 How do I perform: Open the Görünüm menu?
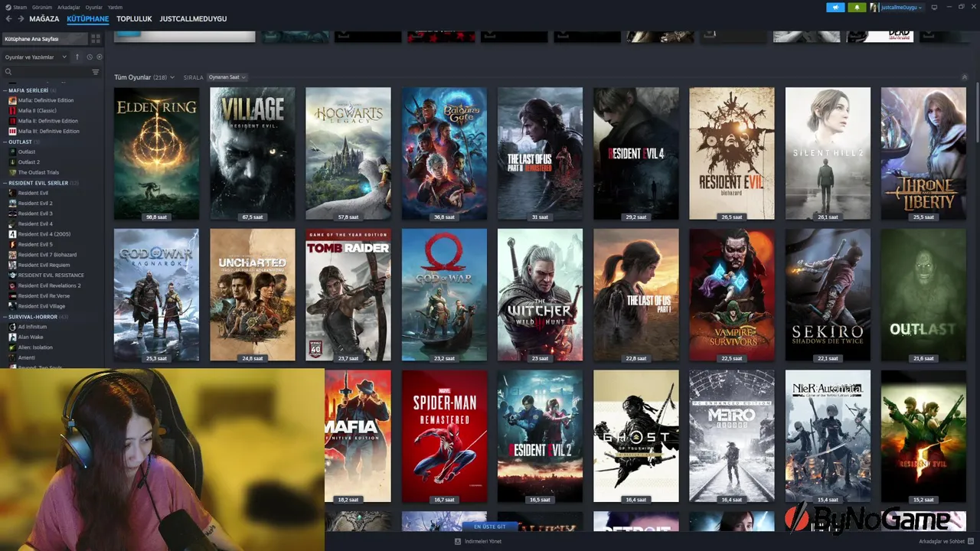coord(42,7)
